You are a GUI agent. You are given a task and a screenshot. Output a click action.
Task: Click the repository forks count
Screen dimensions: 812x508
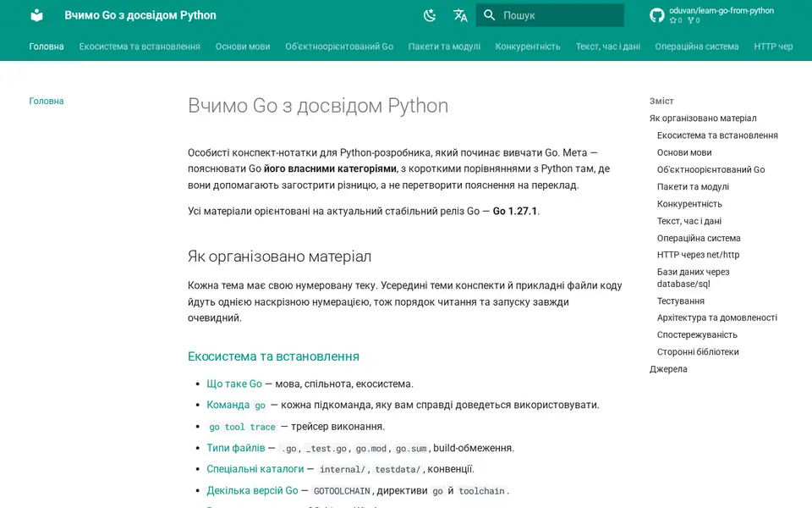[694, 20]
